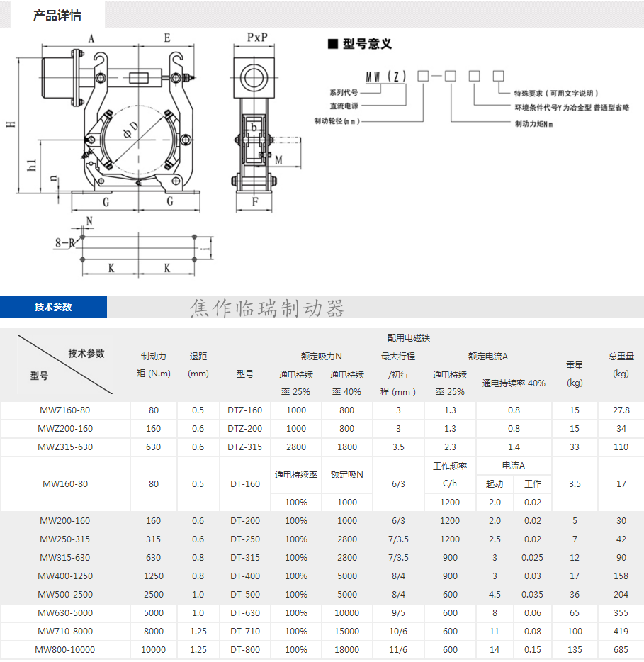The width and height of the screenshot is (644, 662).
Task: Select the MW160-80 model cell
Action: pyautogui.click(x=64, y=484)
